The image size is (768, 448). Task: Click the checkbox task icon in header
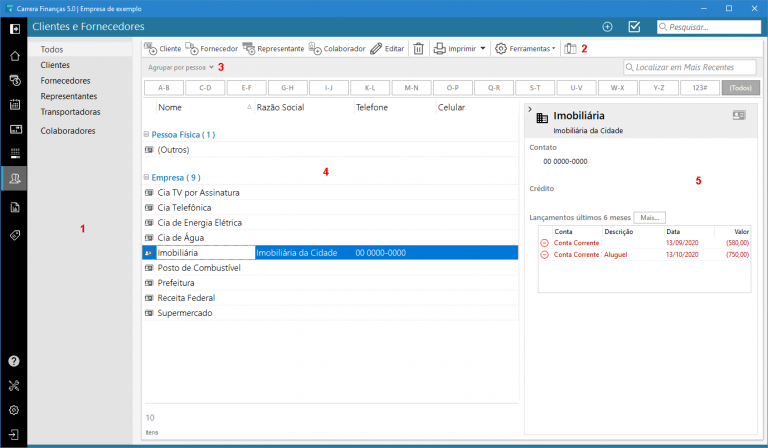pyautogui.click(x=634, y=26)
